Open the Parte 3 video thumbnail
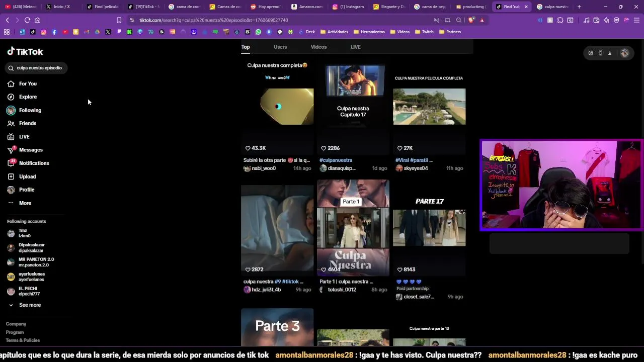644x362 pixels. (x=277, y=327)
